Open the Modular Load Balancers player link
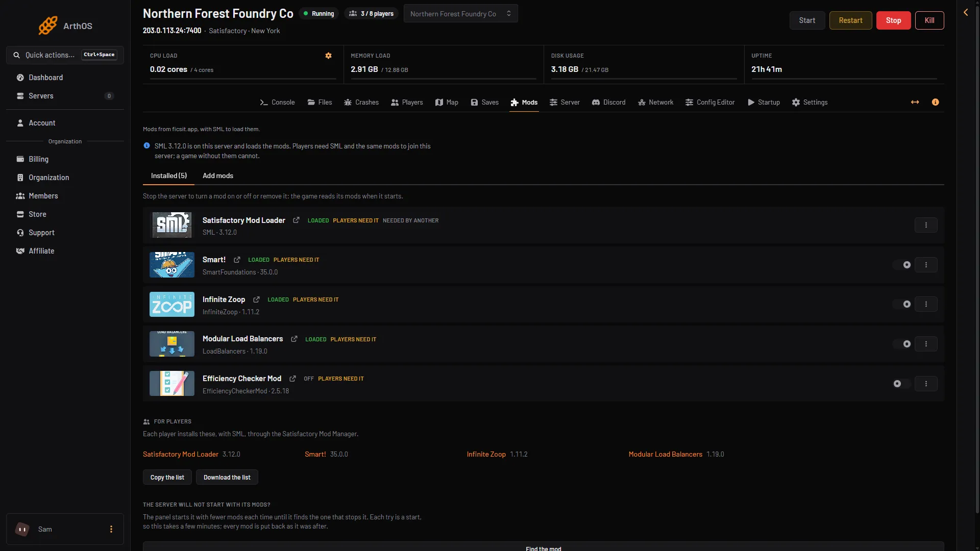Image resolution: width=980 pixels, height=551 pixels. tap(665, 454)
